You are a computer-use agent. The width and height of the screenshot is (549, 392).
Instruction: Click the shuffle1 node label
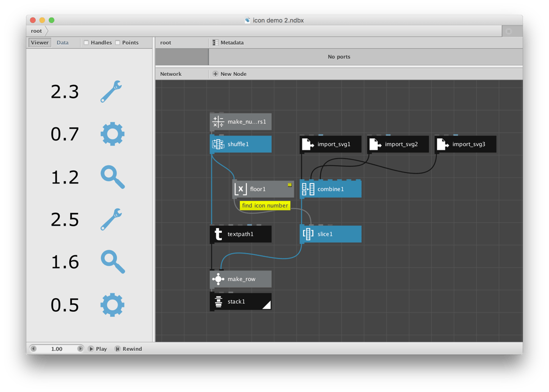[x=238, y=144]
